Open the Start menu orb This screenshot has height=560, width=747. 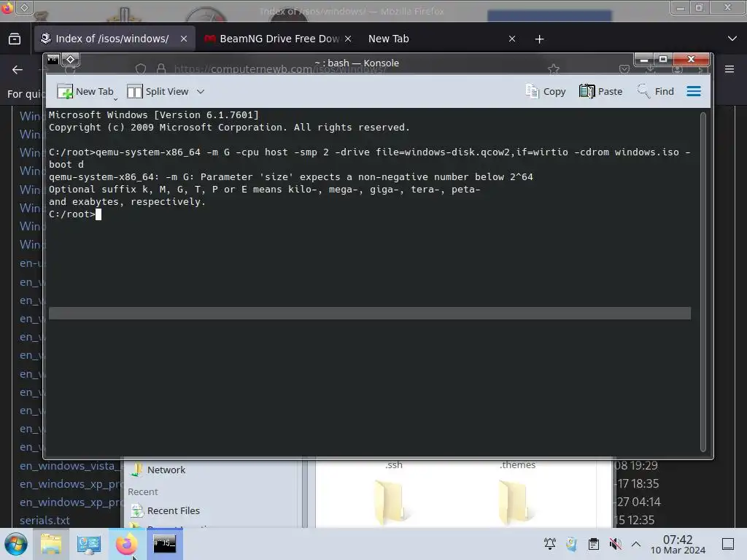click(16, 544)
